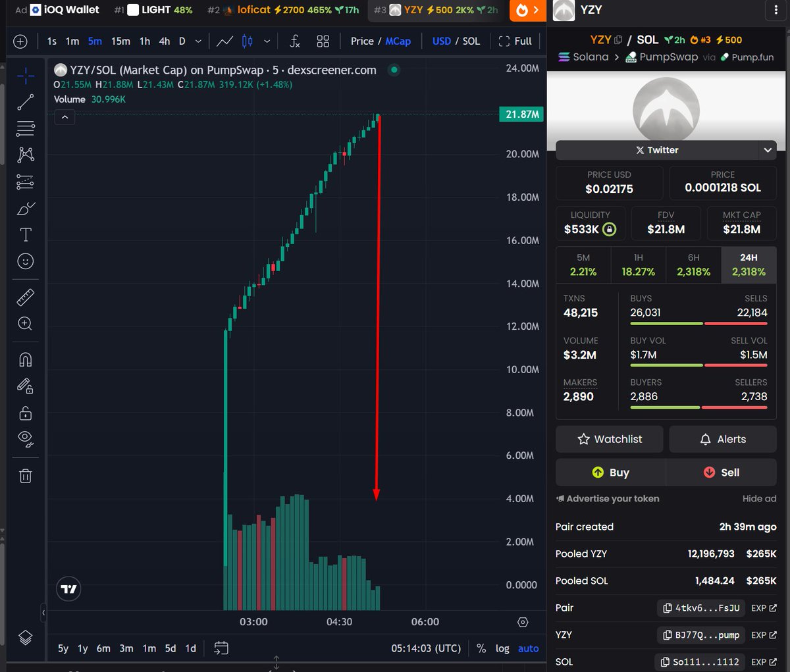790x672 pixels.
Task: Select the candlestick chart style
Action: click(248, 41)
